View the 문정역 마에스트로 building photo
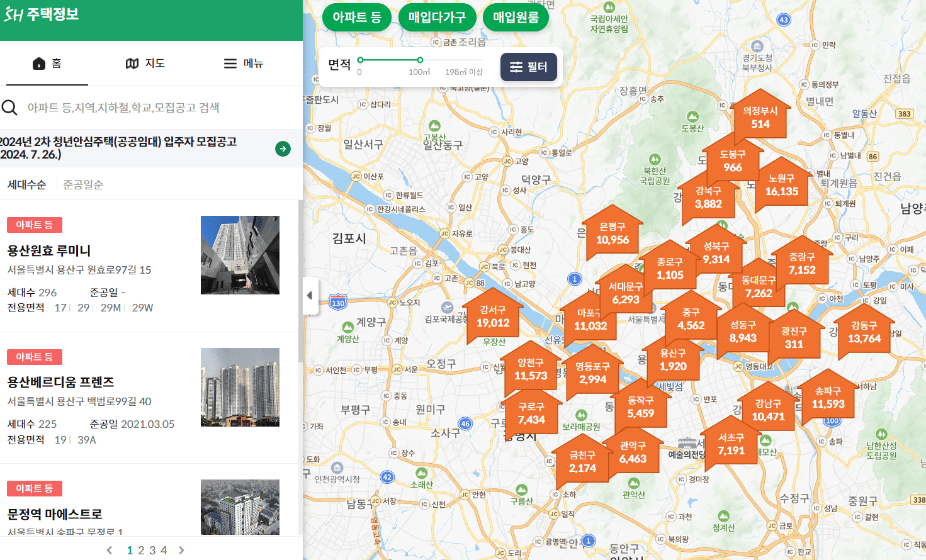926x560 pixels. (240, 507)
